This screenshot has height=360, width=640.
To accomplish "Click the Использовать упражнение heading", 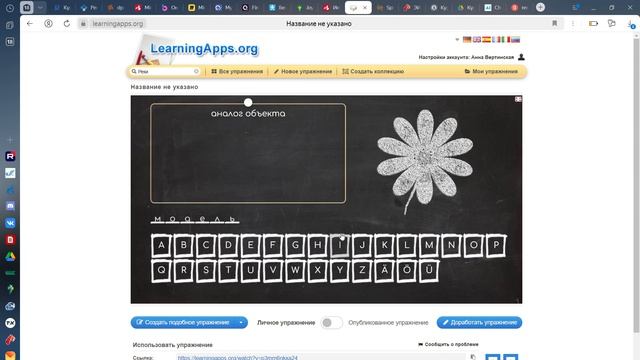I will (x=172, y=345).
